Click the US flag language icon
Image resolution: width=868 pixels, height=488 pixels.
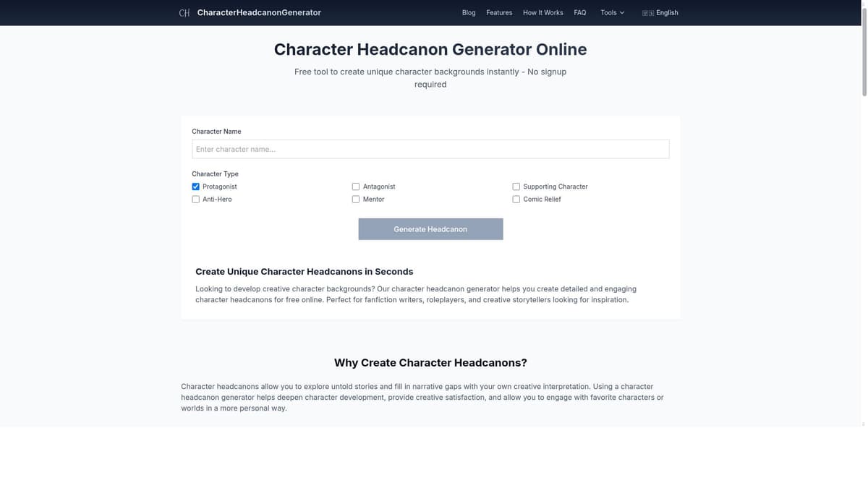click(648, 13)
